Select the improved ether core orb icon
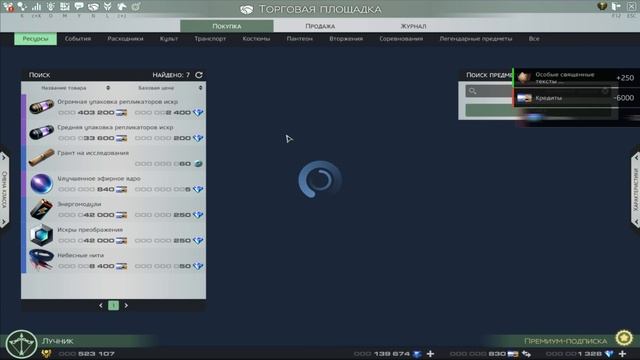640x360 pixels. (x=41, y=184)
